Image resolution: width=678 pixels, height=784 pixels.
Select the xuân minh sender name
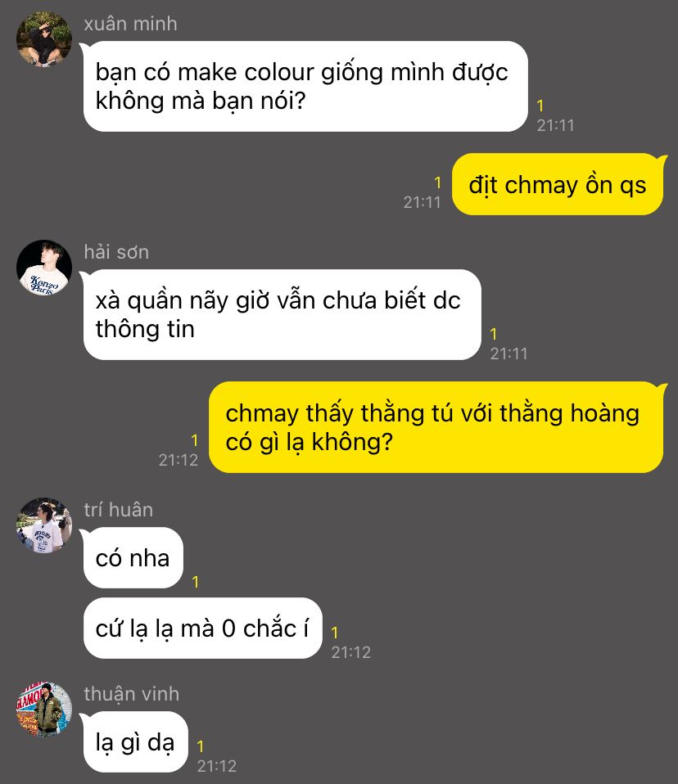point(130,24)
